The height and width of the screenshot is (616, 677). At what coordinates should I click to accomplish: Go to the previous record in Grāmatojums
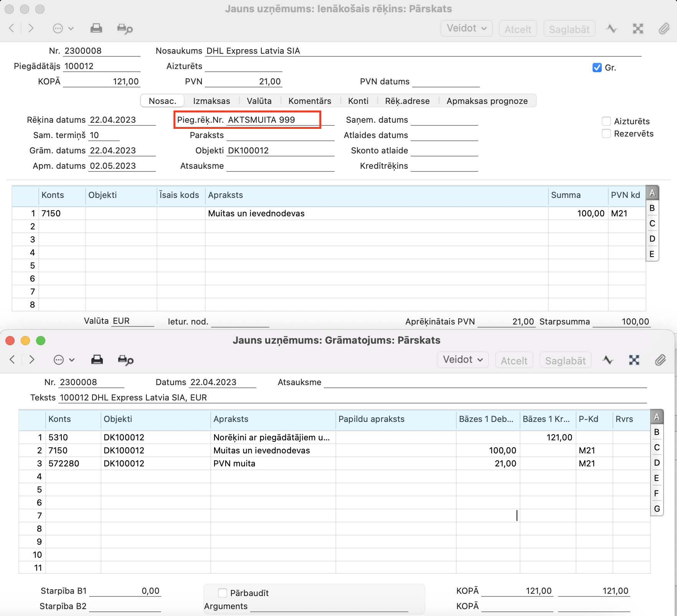click(12, 359)
